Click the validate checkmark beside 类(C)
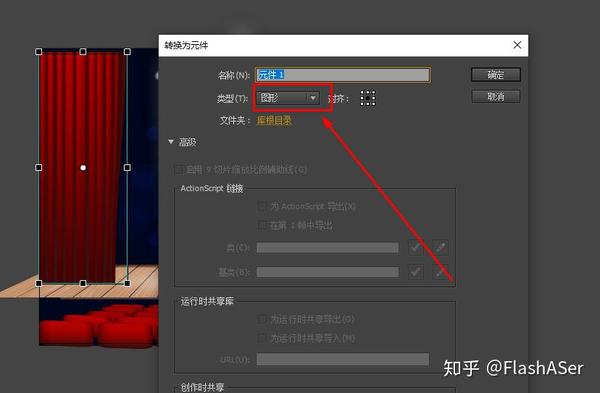 (x=416, y=248)
